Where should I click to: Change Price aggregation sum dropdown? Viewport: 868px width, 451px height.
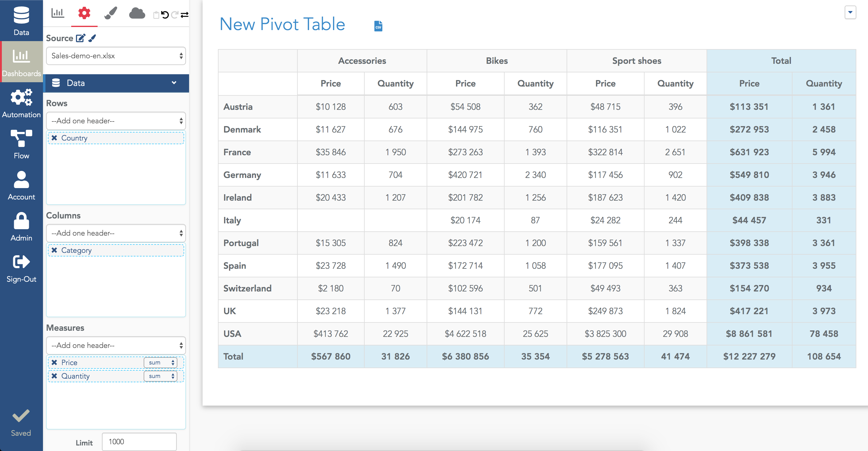pyautogui.click(x=161, y=362)
